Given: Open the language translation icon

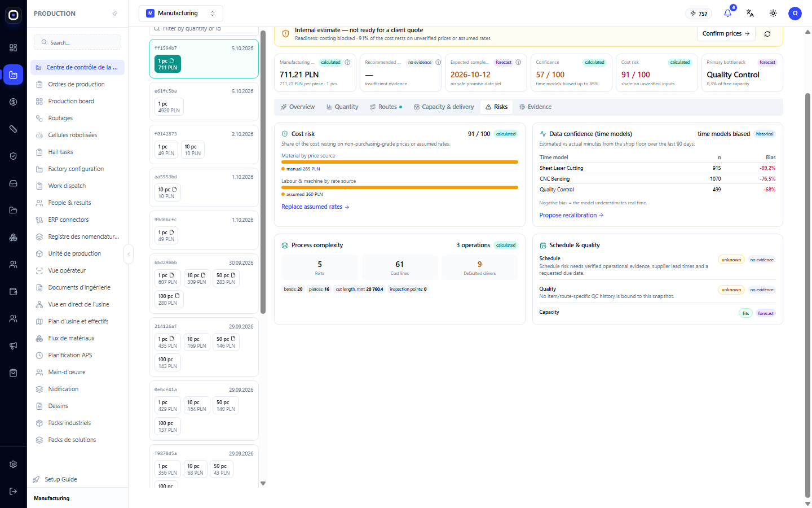Looking at the screenshot, I should click(x=750, y=14).
